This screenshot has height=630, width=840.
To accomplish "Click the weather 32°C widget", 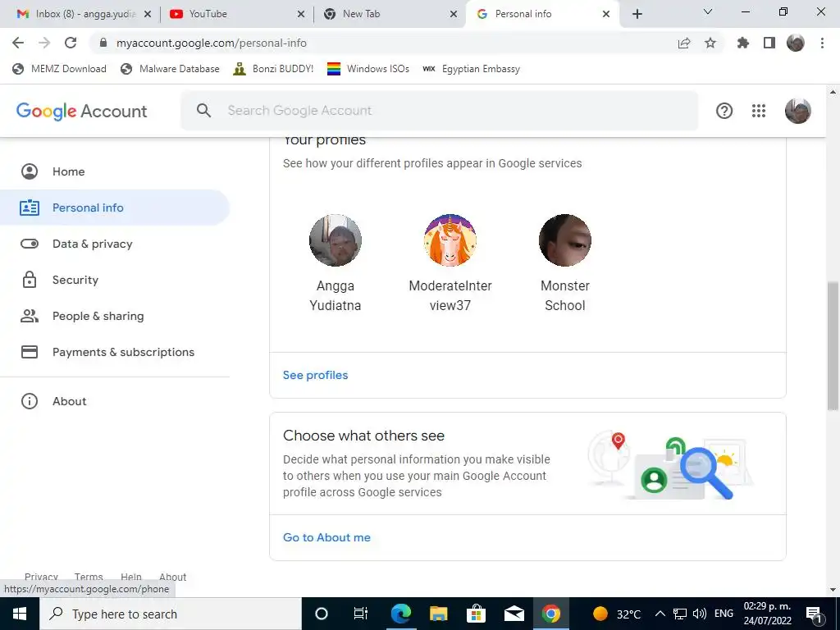I will (616, 614).
